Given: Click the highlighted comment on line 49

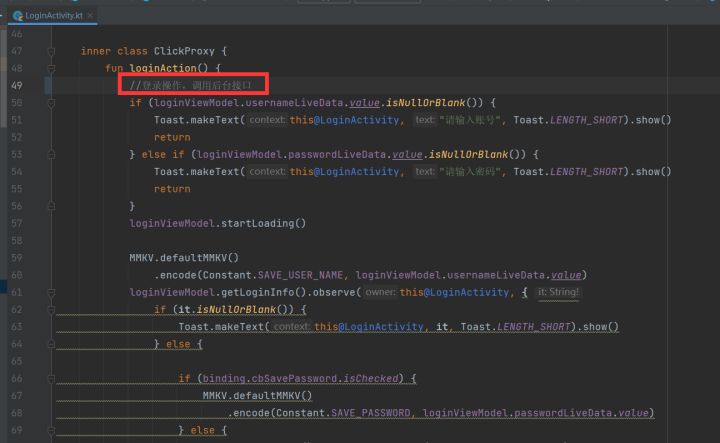Looking at the screenshot, I should (x=190, y=85).
